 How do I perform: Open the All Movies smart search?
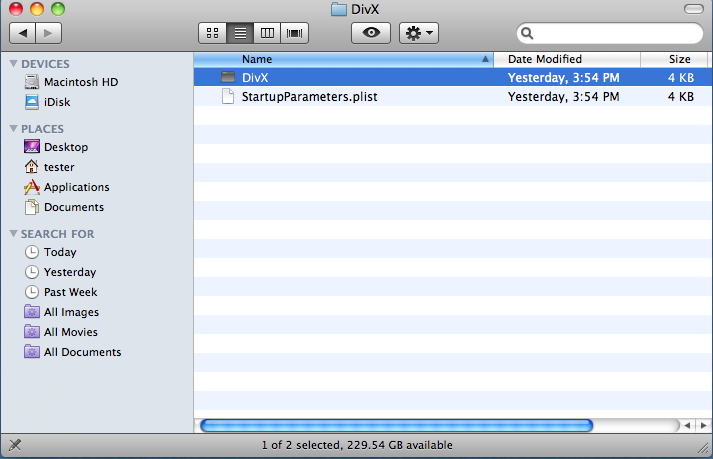[70, 333]
